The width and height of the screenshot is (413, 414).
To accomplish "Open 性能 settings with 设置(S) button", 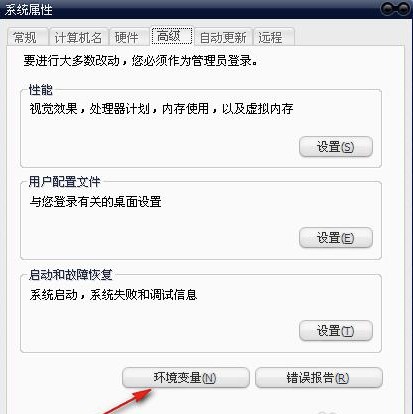I will (x=336, y=146).
